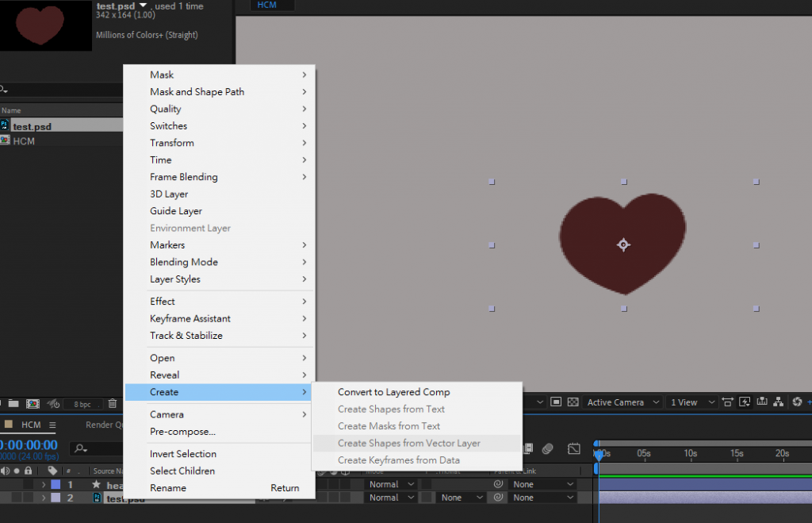Expand layer 1 properties chevron
The width and height of the screenshot is (812, 523).
tap(44, 485)
